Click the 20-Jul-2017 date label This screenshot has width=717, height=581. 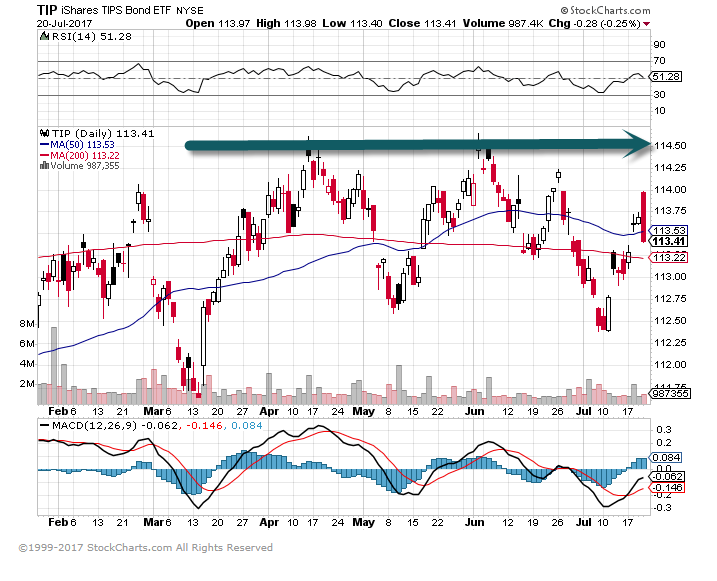click(x=64, y=23)
